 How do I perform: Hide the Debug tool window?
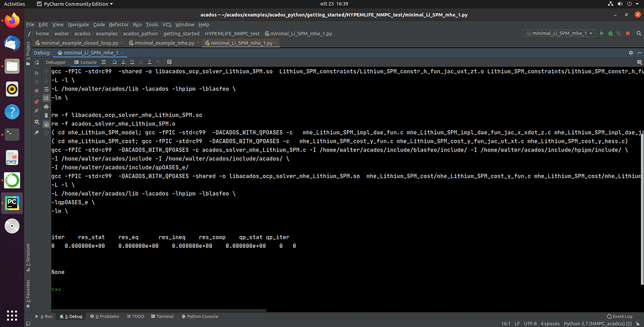pos(639,53)
